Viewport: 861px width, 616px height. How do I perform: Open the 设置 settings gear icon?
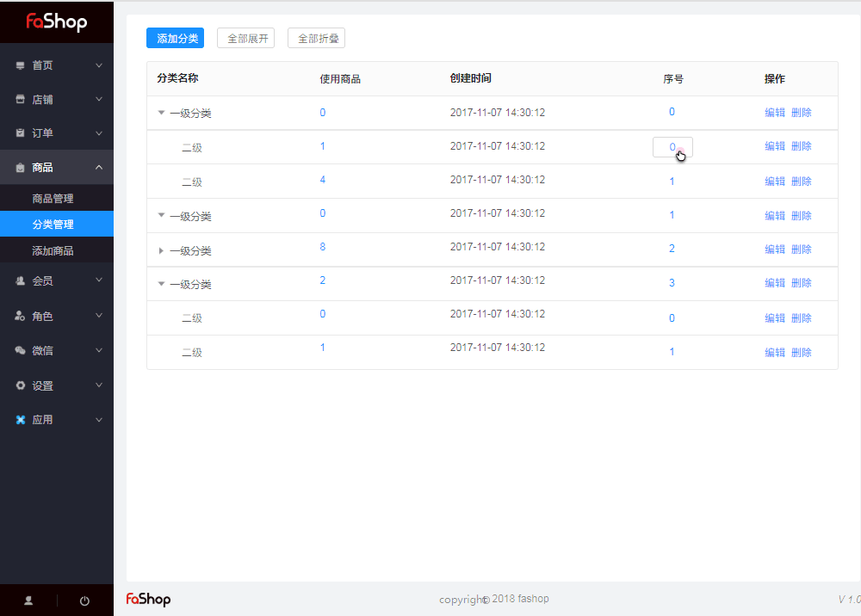click(19, 385)
